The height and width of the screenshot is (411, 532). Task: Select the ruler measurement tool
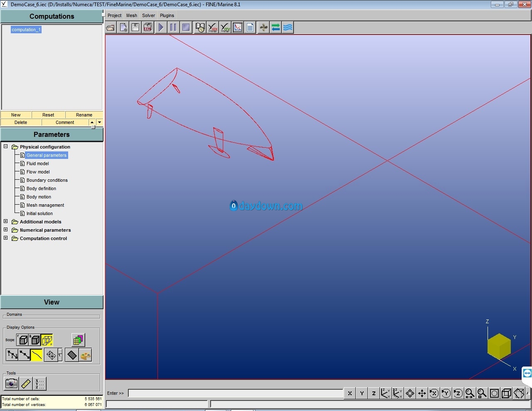click(26, 383)
